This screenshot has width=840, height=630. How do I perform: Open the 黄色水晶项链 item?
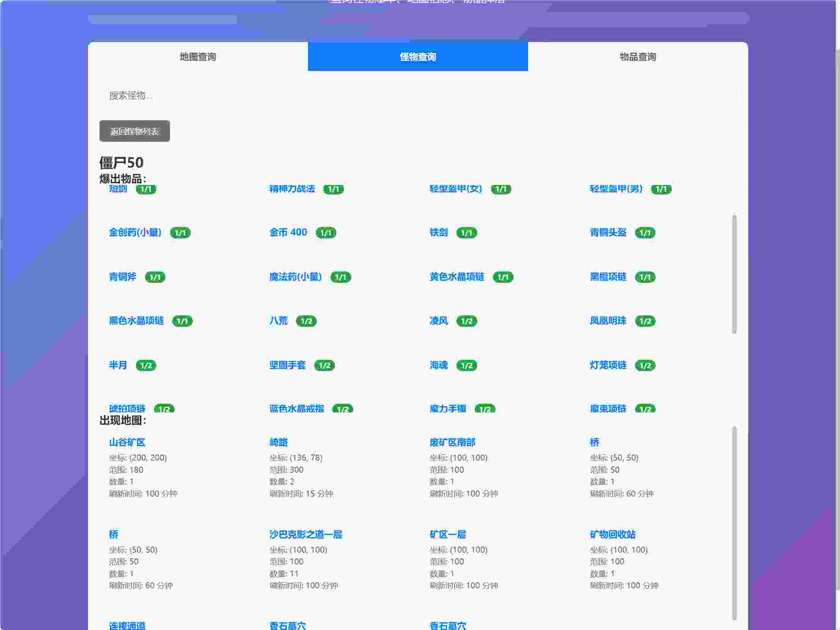coord(456,277)
